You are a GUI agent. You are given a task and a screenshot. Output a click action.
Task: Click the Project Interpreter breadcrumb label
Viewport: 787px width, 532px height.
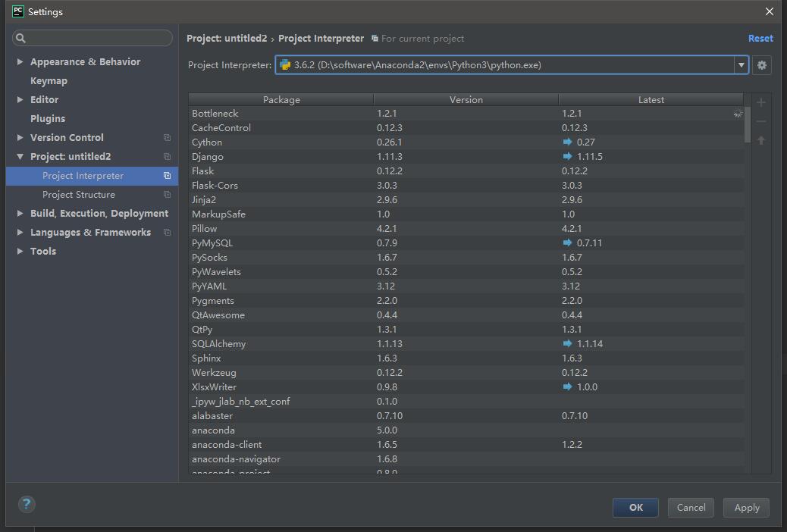click(321, 38)
